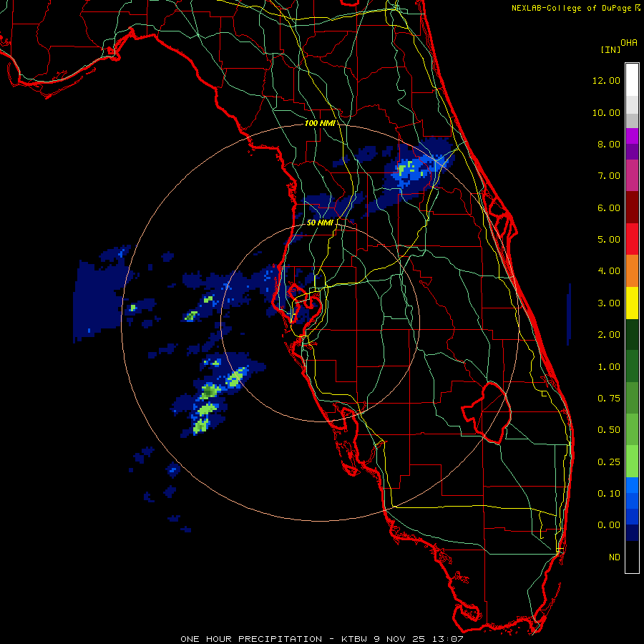Select the 8.00 legend value

tap(609, 144)
